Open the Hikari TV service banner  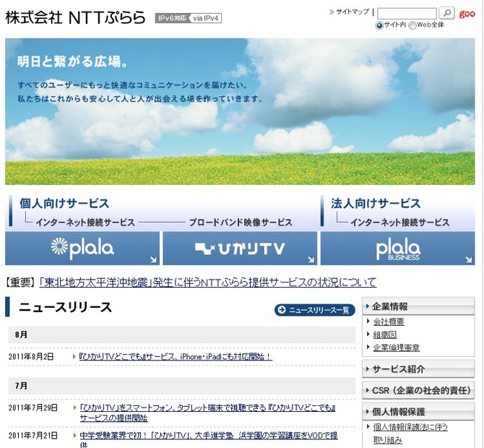pyautogui.click(x=240, y=249)
